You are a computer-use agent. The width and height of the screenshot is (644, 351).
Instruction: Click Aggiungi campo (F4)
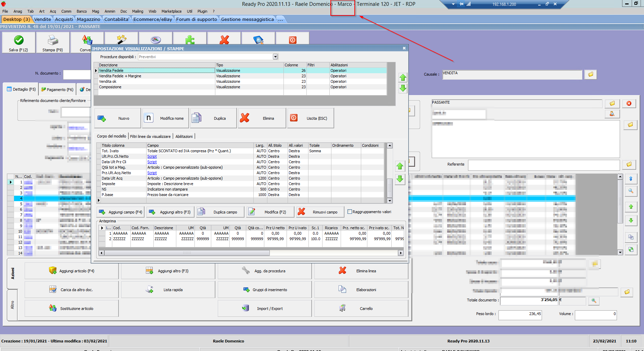(x=121, y=212)
